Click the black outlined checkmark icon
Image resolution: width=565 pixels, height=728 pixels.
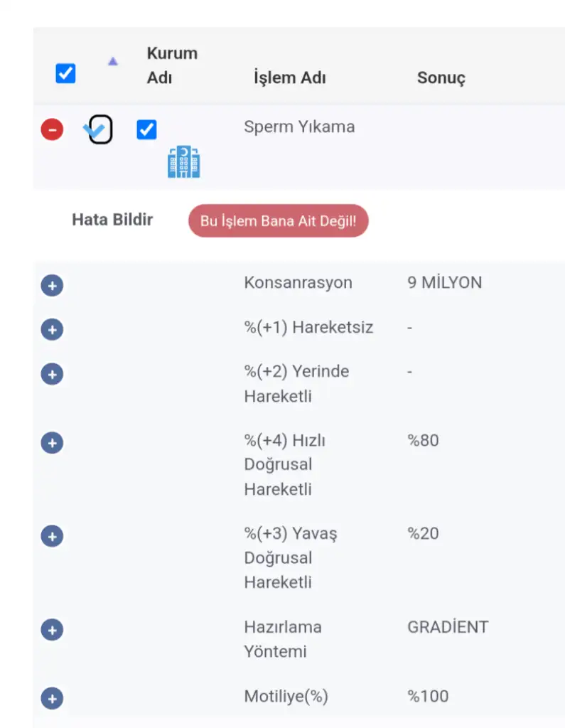click(98, 129)
